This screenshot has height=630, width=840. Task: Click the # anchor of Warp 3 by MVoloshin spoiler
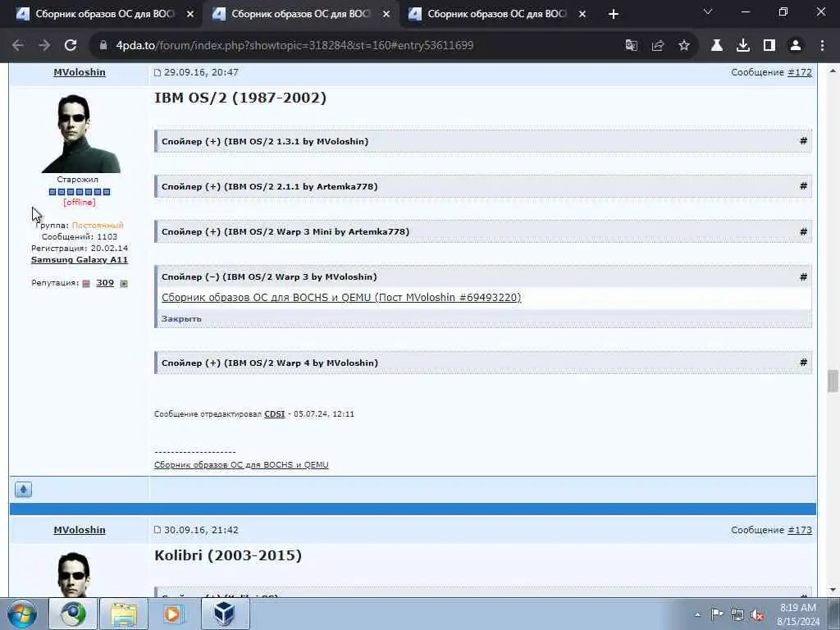[803, 276]
